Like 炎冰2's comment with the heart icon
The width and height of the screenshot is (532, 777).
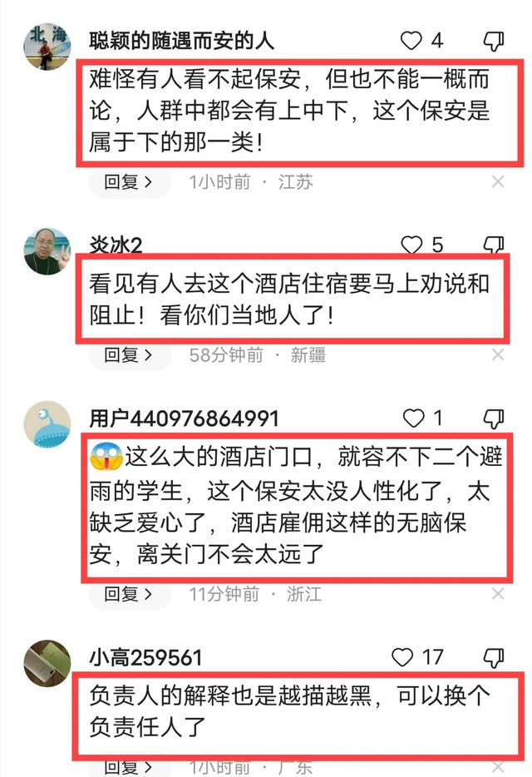pyautogui.click(x=411, y=245)
